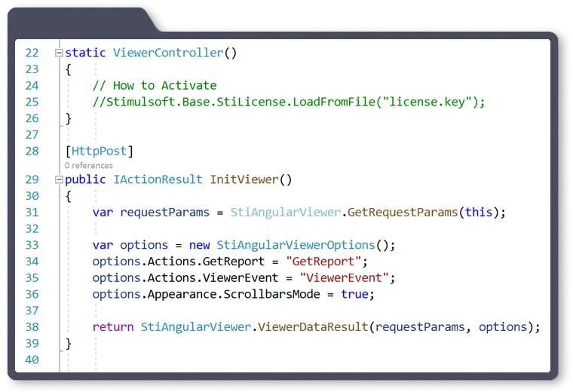Click the "ViewerEvent" string literal
Image resolution: width=573 pixels, height=392 pixels.
[344, 278]
